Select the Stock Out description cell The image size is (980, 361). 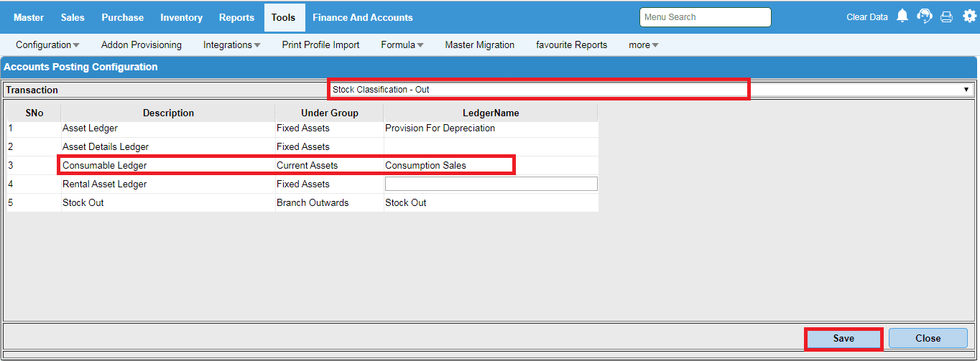pyautogui.click(x=168, y=202)
